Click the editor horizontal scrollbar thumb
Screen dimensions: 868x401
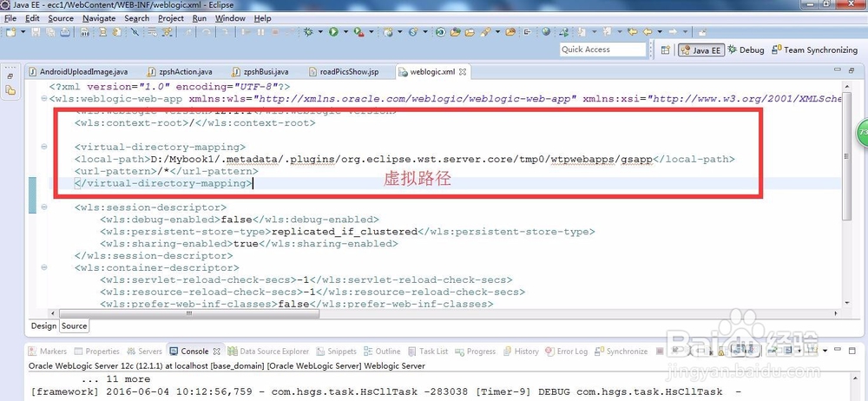pos(188,313)
